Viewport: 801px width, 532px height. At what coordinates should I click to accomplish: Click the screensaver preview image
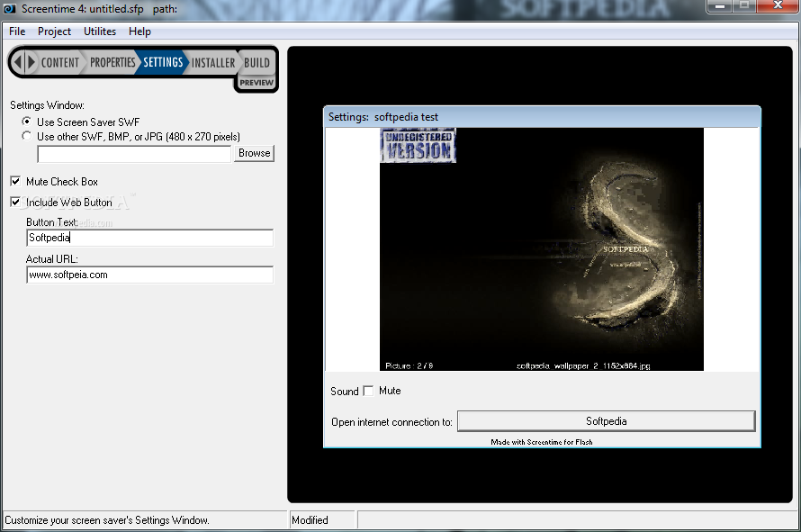542,249
